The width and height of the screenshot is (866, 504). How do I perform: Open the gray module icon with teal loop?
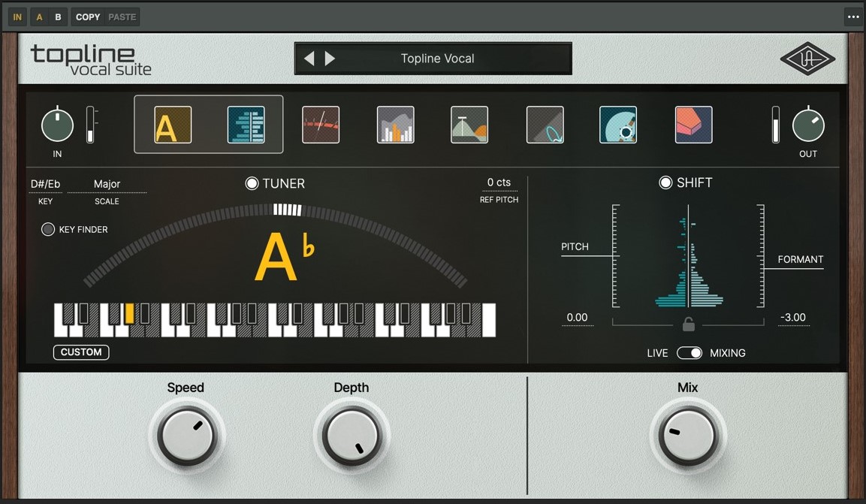pos(545,125)
